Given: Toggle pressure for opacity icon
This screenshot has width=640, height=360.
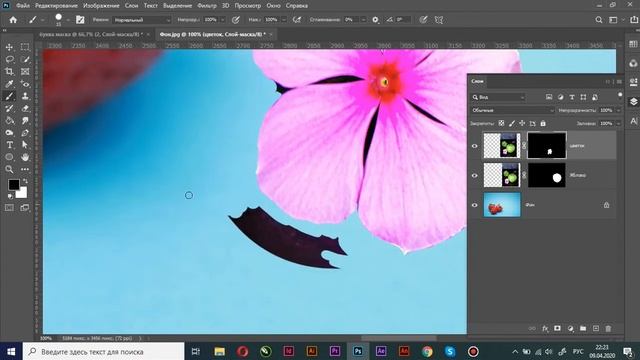Looking at the screenshot, I should pos(236,20).
